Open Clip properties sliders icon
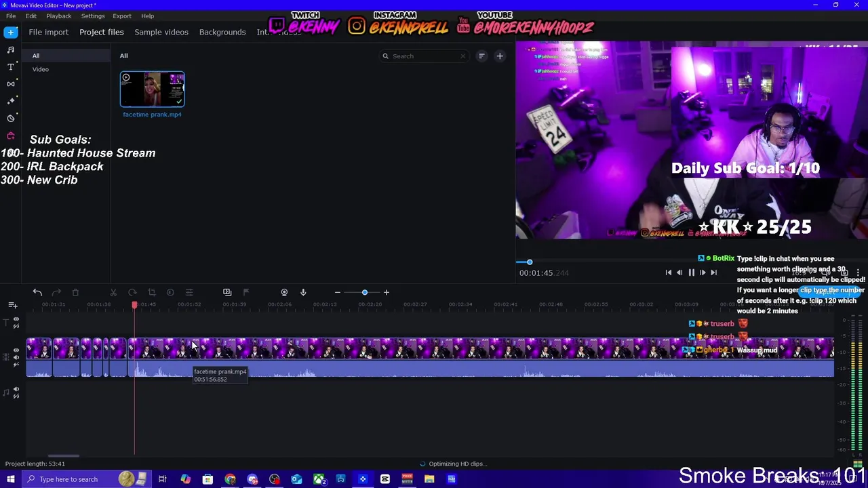Viewport: 868px width, 488px height. (x=189, y=292)
